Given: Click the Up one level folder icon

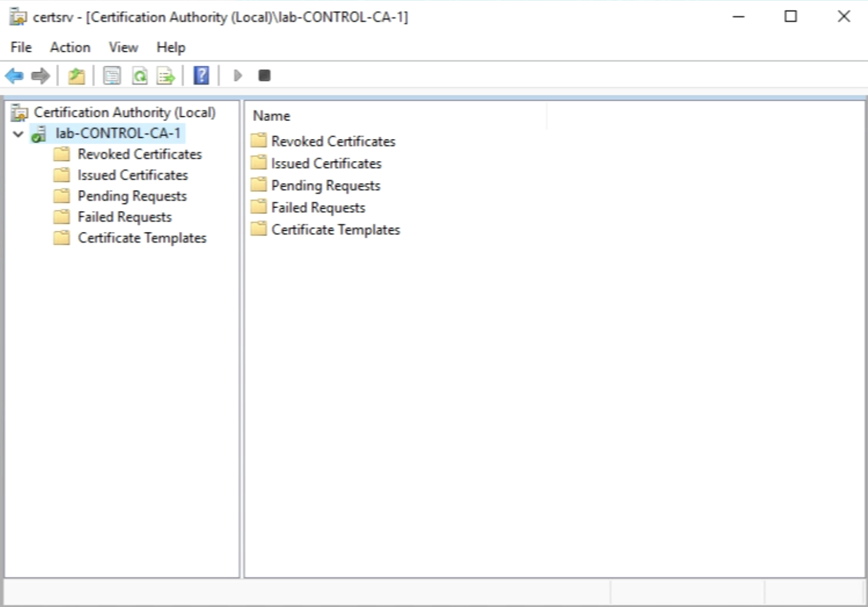Looking at the screenshot, I should 76,76.
